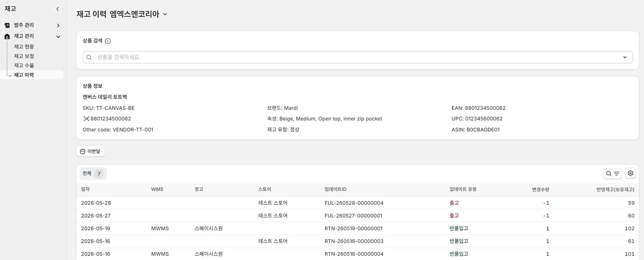Click the 이번달 date filter button
This screenshot has height=260, width=644.
tap(90, 151)
